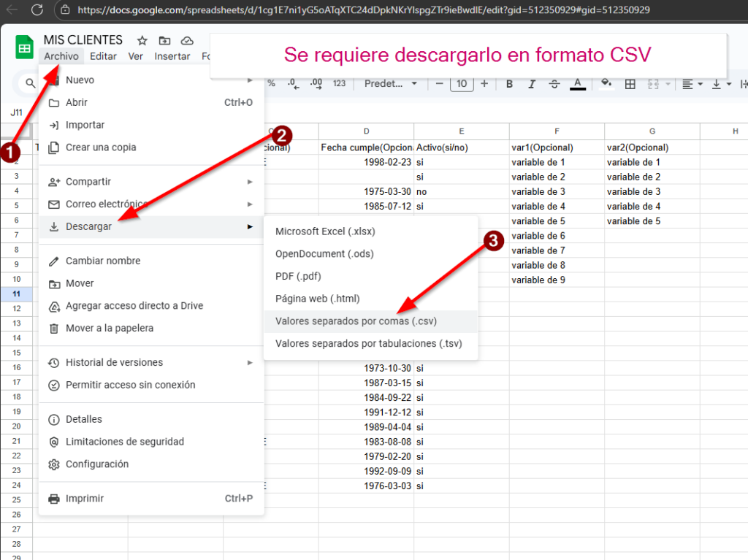
Task: Open the Editar menu
Action: click(x=103, y=56)
